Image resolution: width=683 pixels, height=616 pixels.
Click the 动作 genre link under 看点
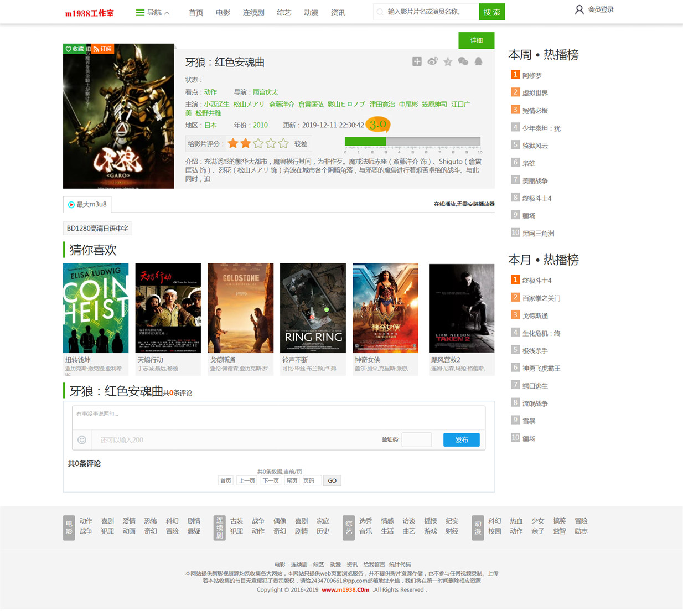[210, 92]
